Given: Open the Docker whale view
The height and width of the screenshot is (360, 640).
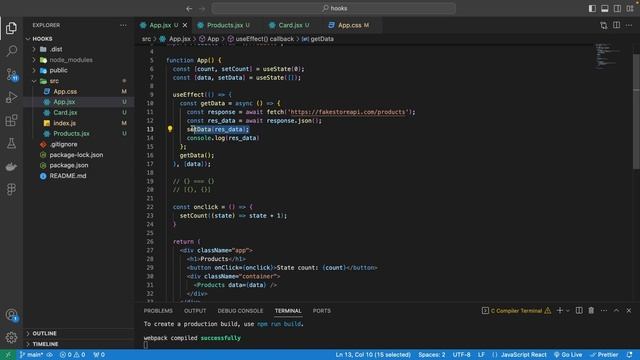Looking at the screenshot, I should tap(11, 166).
